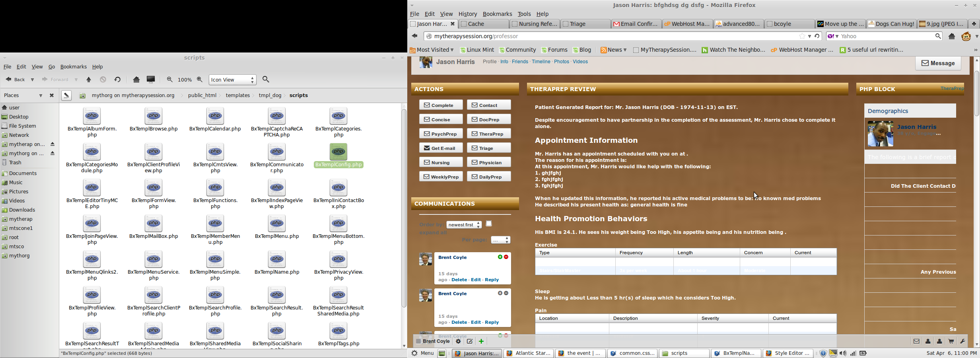Navigate to public_html in the path bar
This screenshot has height=358, width=980.
pyautogui.click(x=202, y=95)
